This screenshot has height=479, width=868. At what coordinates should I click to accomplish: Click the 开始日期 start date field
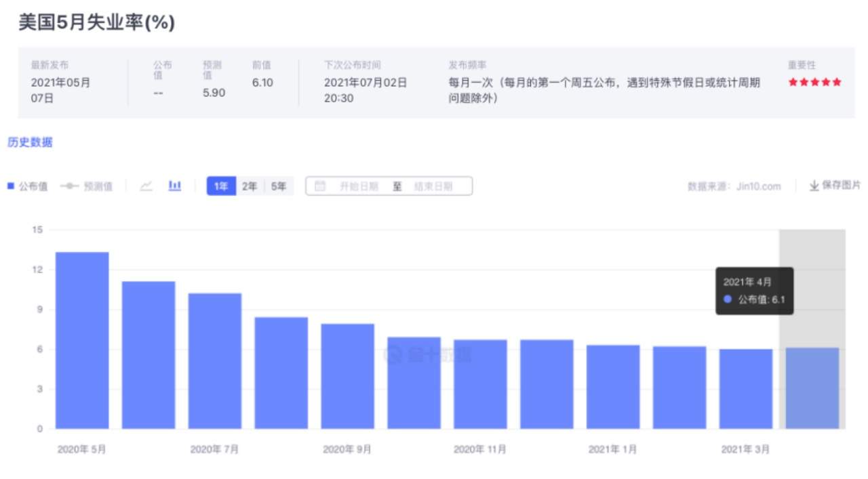(359, 186)
